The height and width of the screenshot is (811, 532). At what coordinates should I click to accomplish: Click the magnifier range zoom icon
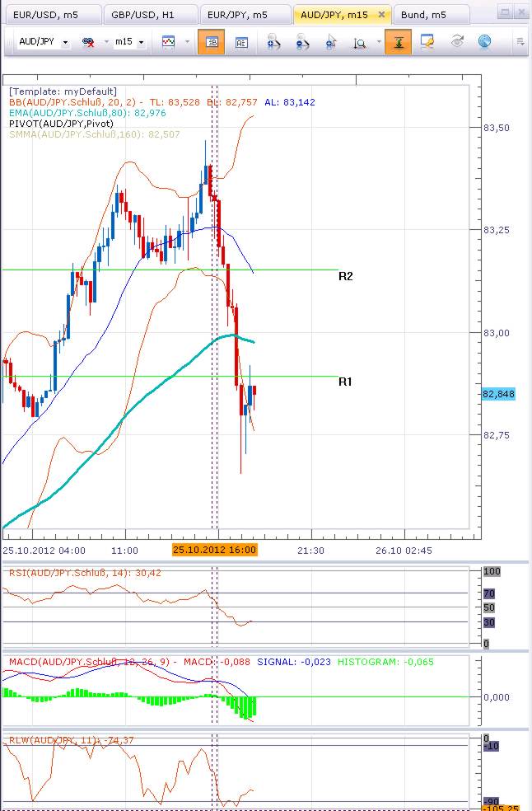[359, 42]
